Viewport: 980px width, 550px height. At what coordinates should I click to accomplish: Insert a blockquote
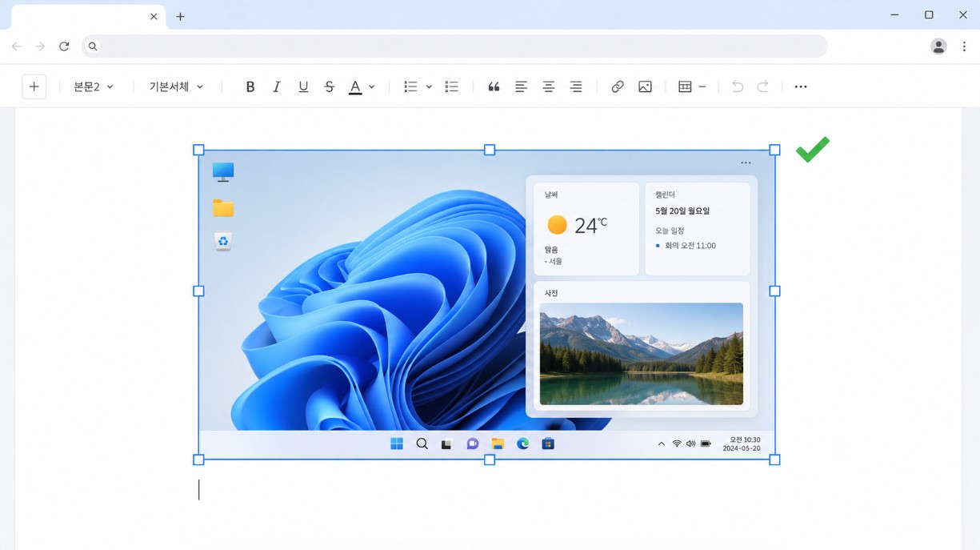pyautogui.click(x=494, y=86)
